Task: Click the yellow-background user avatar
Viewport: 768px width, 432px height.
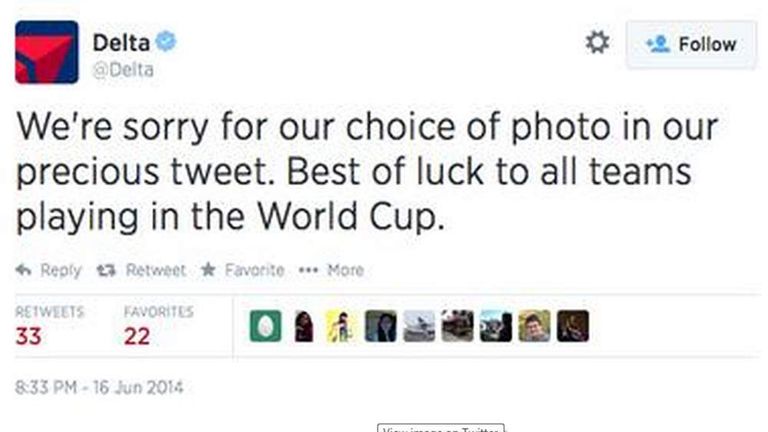Action: [x=341, y=326]
